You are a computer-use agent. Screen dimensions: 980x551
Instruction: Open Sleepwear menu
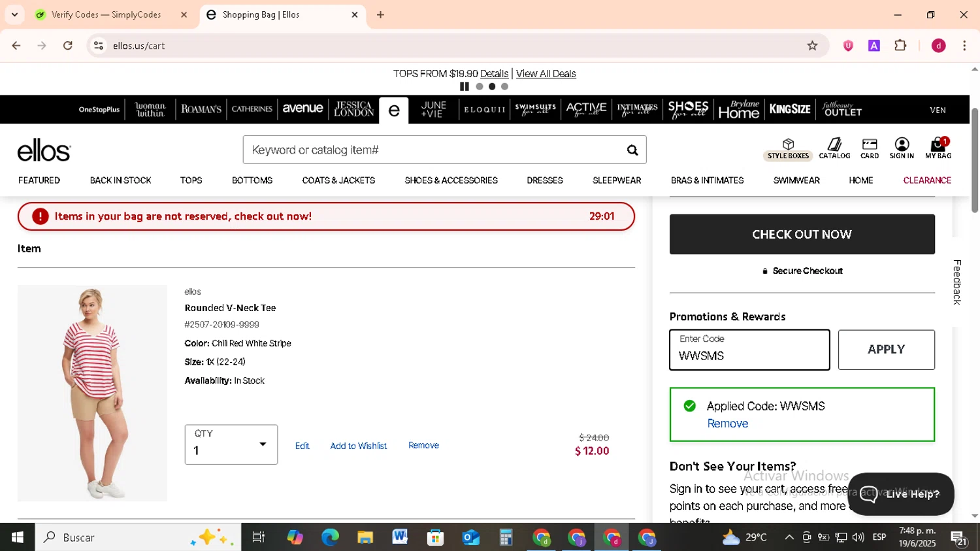tap(617, 180)
